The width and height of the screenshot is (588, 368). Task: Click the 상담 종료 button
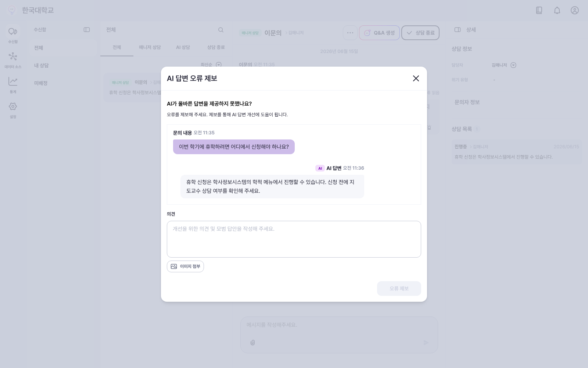420,33
